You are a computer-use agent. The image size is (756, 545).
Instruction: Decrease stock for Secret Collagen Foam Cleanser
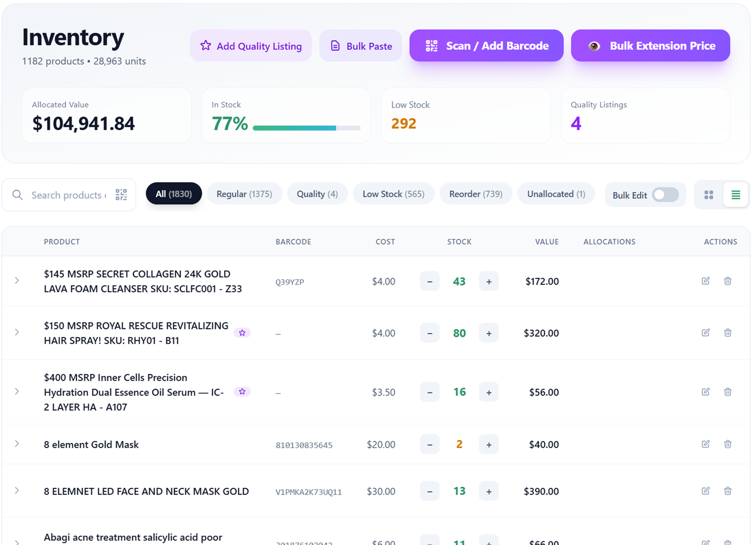[430, 281]
